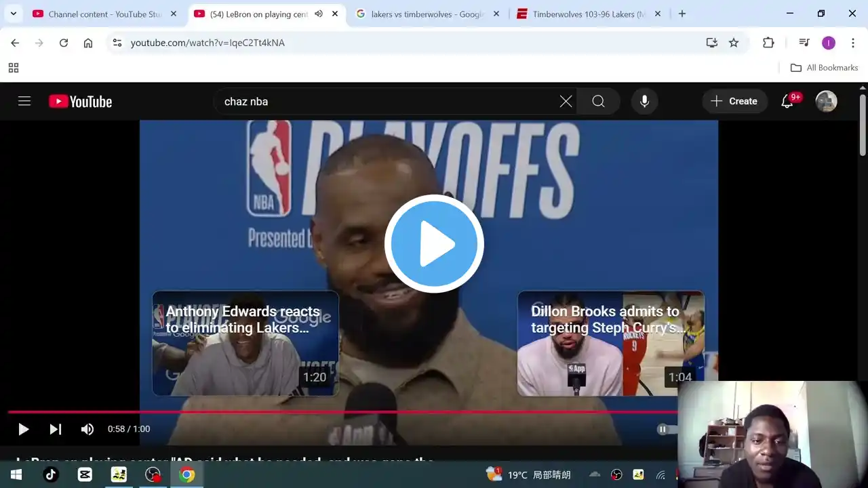
Task: Go to the YouTube home logo
Action: [x=81, y=102]
